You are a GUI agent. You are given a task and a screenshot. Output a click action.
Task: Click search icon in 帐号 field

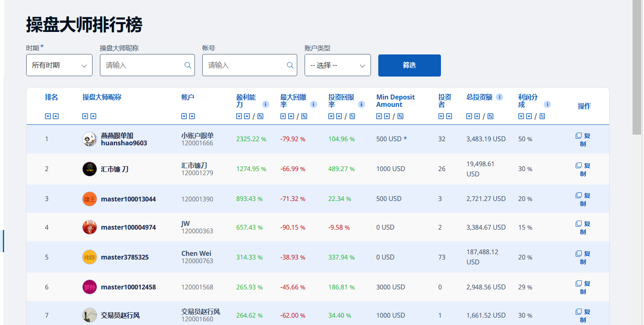[290, 65]
